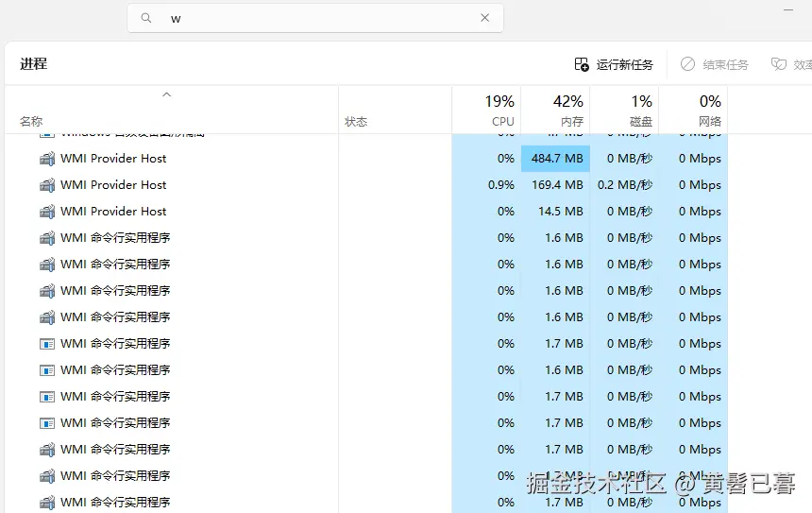Select WMI Provider Host name using 0.9% CPU
This screenshot has height=513, width=812.
point(113,185)
